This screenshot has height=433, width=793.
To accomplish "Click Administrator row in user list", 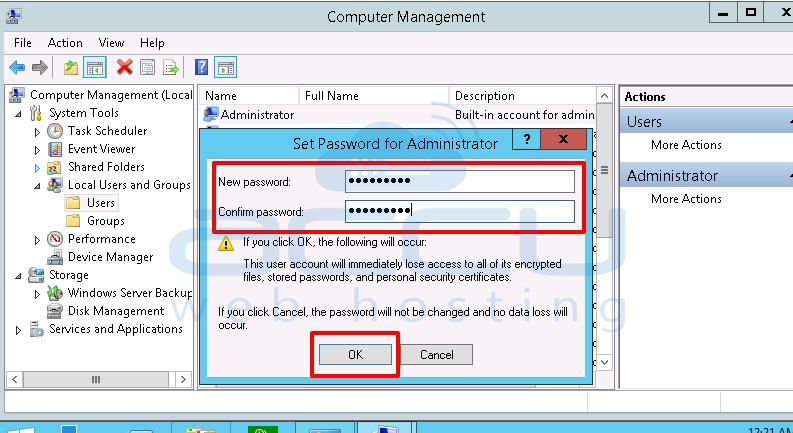I will click(x=399, y=115).
